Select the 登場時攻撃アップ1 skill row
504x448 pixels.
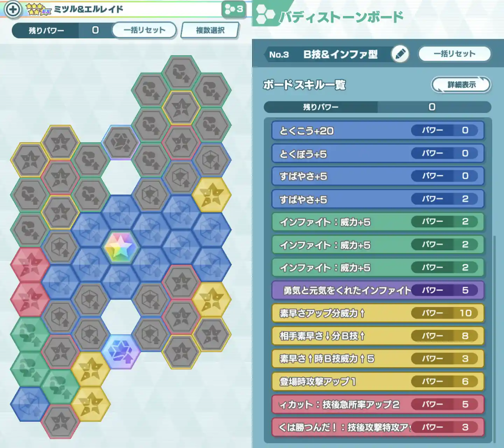(378, 381)
